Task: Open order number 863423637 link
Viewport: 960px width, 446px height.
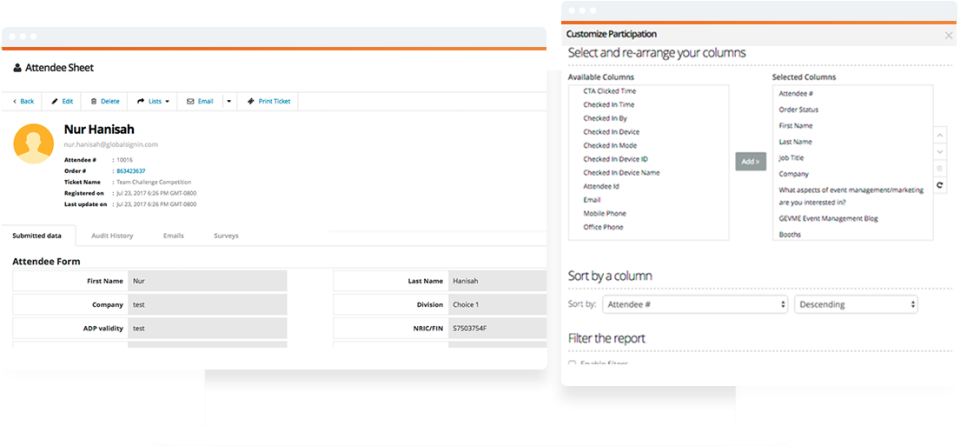Action: point(130,171)
